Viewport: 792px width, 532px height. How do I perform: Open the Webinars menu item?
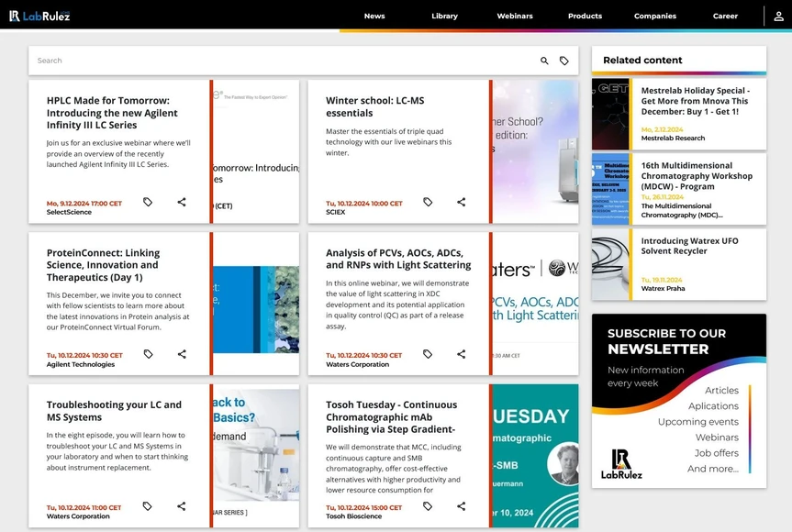click(x=515, y=16)
